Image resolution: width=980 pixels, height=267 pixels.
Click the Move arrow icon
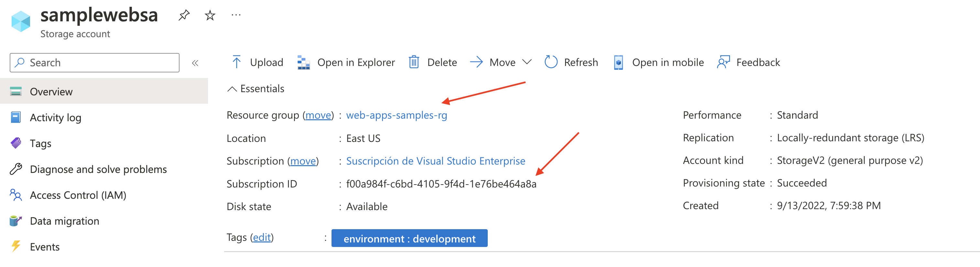pyautogui.click(x=476, y=62)
